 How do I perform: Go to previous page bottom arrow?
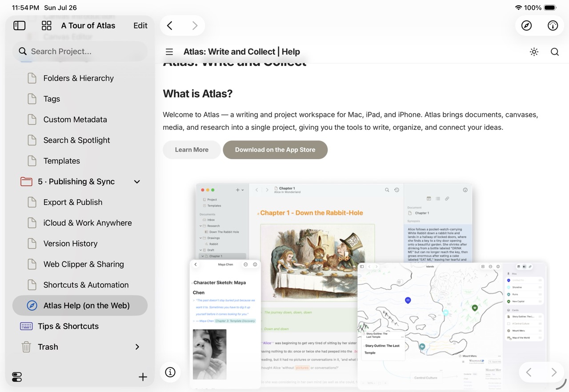point(529,372)
